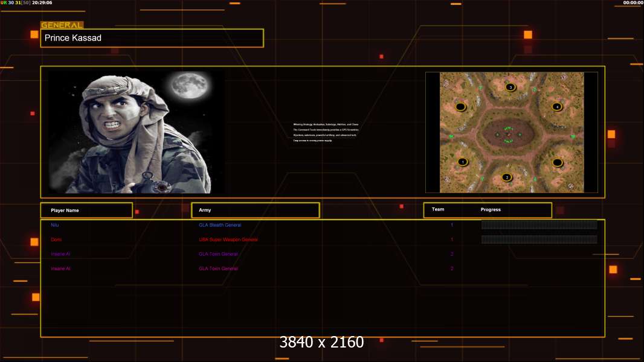This screenshot has height=362, width=644.
Task: Click the unnumbered start marker in map's lower-right base
Action: click(558, 162)
